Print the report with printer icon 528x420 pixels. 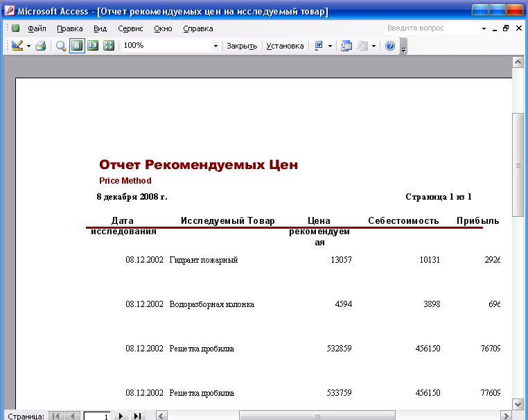pyautogui.click(x=41, y=46)
